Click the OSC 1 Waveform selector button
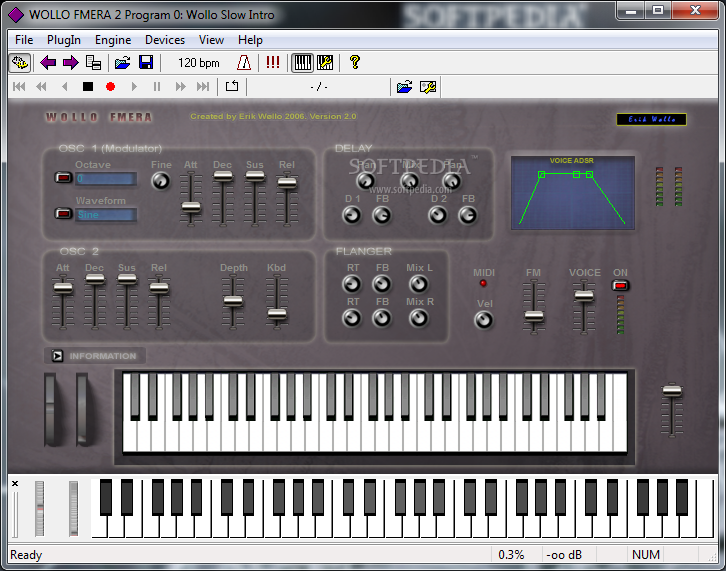 pyautogui.click(x=63, y=213)
